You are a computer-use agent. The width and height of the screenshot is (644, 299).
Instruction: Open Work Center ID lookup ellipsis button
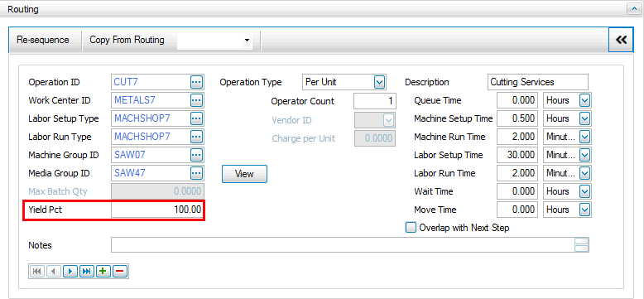196,100
